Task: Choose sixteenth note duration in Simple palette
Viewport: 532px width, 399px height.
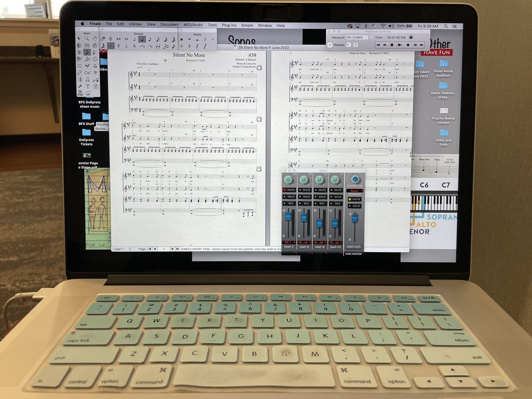Action: coord(158,39)
